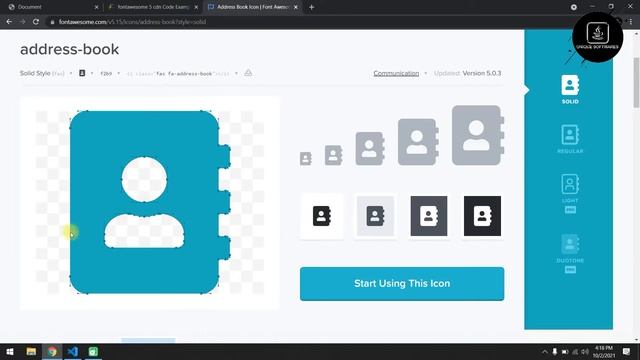The image size is (640, 360).
Task: Open the dropdown arrow after the HTML snippet
Action: tap(236, 73)
